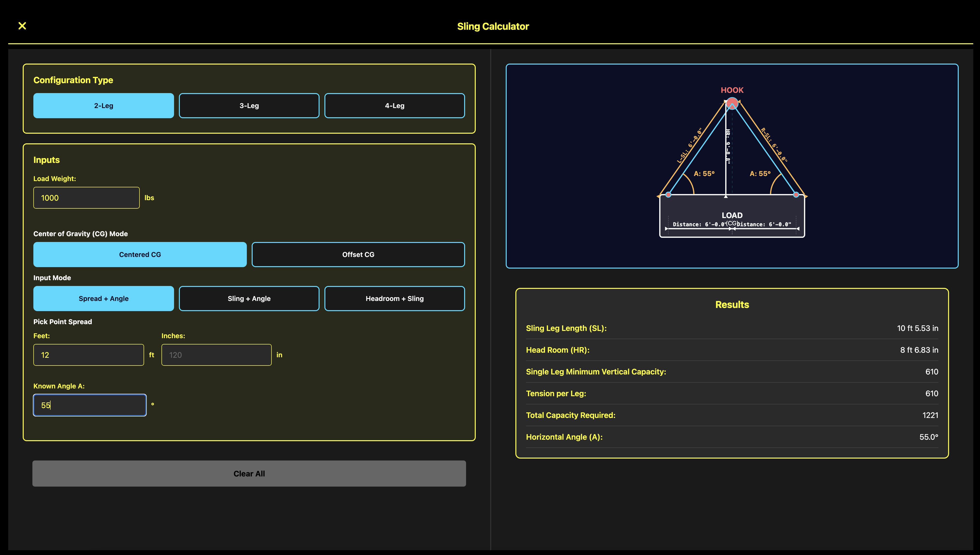The image size is (980, 555).
Task: Click the CG marker in the load diagram
Action: (x=731, y=223)
